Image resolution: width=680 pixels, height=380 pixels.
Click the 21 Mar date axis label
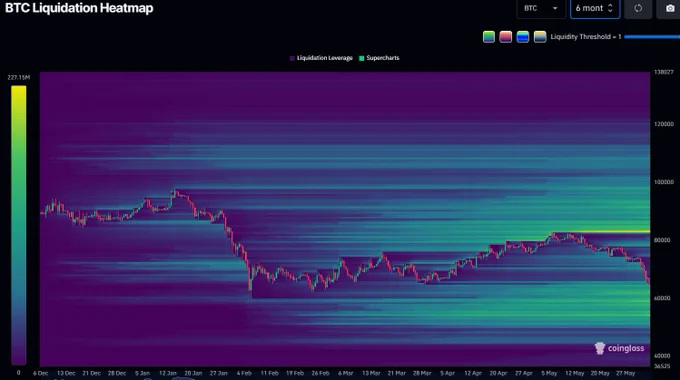[396, 373]
